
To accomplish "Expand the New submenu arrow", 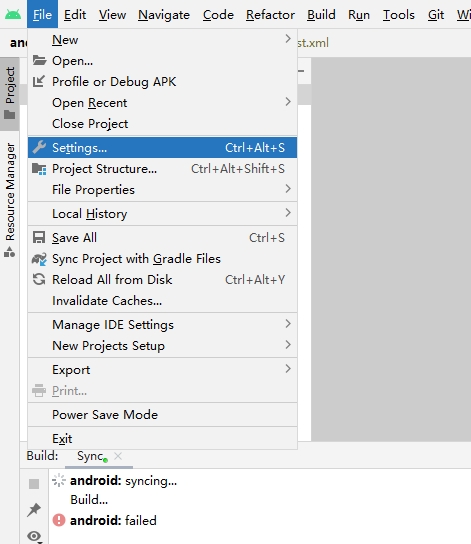I will pyautogui.click(x=288, y=39).
